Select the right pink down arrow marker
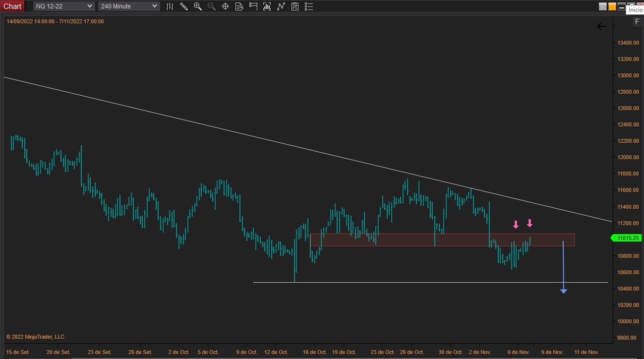644x359 pixels. tap(529, 223)
